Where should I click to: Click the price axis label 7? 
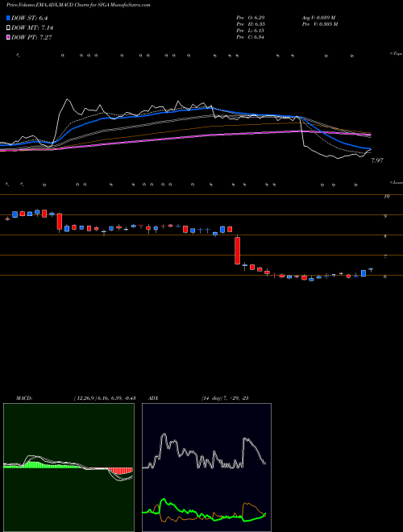[385, 257]
